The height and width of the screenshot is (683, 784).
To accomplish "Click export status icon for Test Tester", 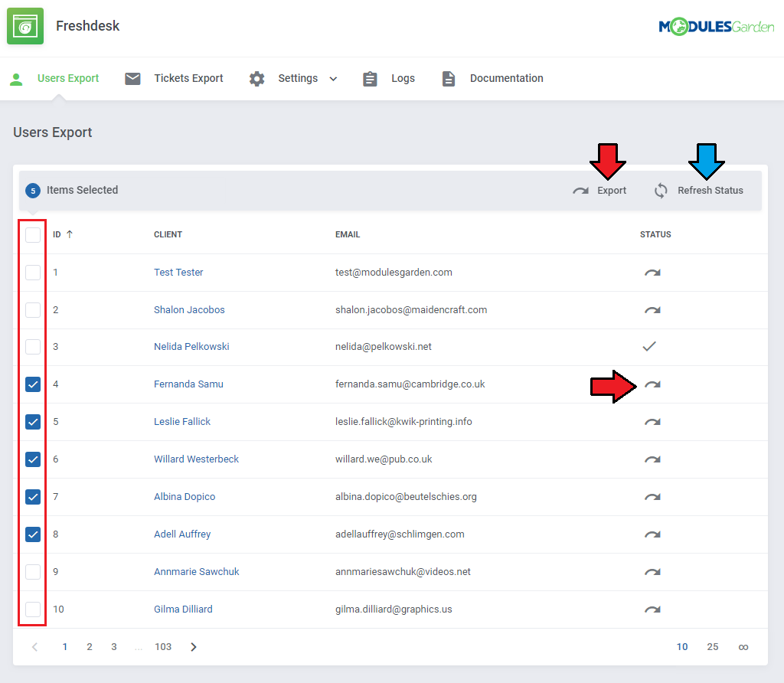I will pyautogui.click(x=652, y=273).
